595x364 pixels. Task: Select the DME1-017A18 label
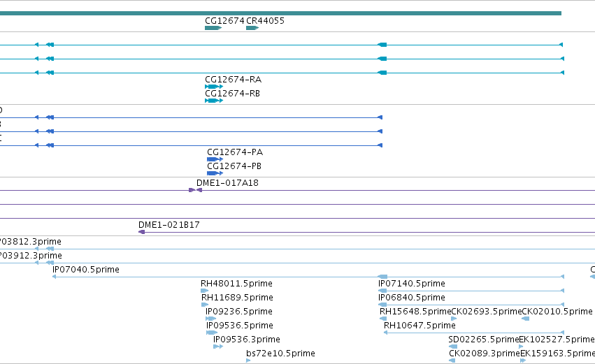coord(227,183)
